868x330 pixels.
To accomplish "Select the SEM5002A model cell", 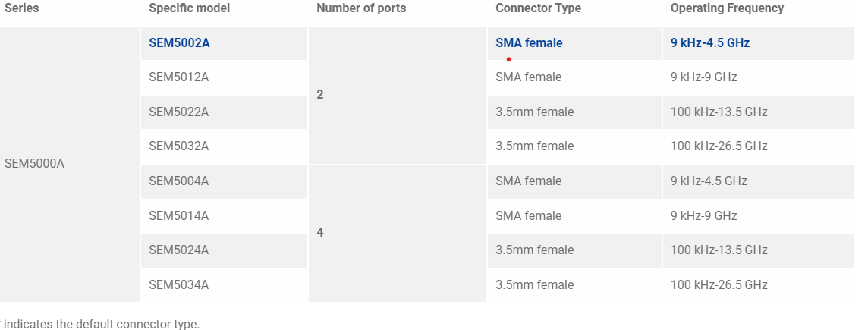I will 224,43.
